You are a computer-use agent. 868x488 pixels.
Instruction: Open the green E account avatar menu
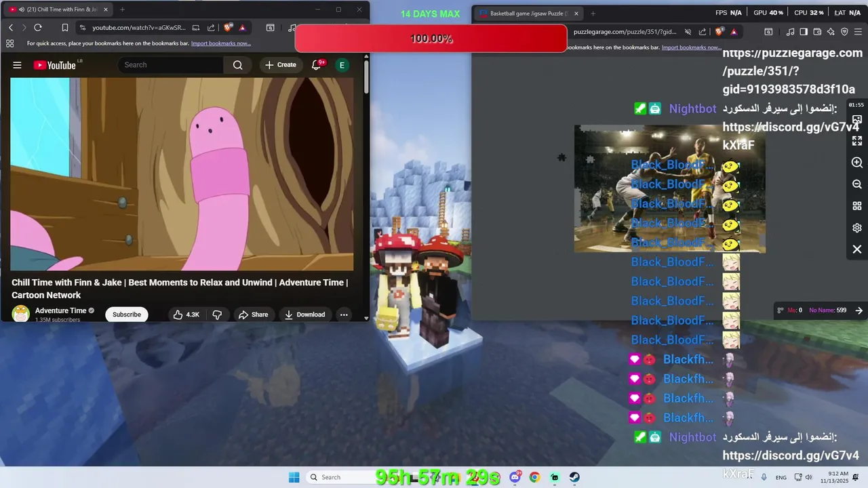[x=342, y=65]
